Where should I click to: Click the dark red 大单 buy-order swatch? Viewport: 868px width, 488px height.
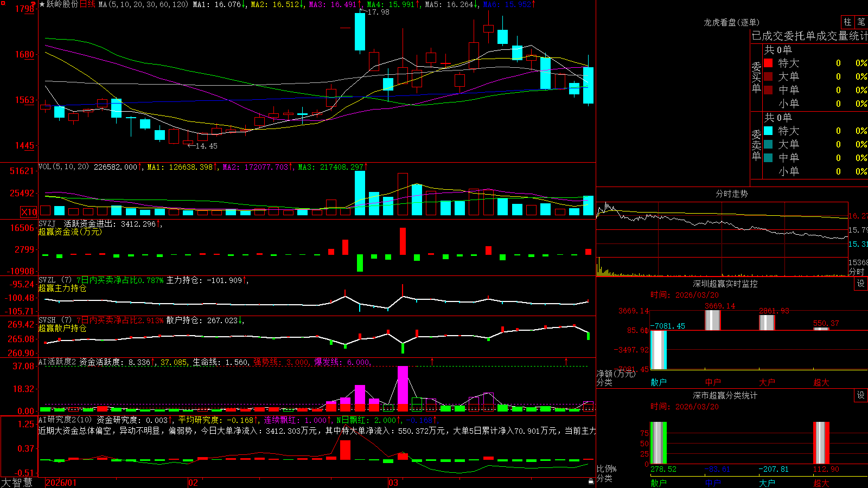click(x=768, y=76)
